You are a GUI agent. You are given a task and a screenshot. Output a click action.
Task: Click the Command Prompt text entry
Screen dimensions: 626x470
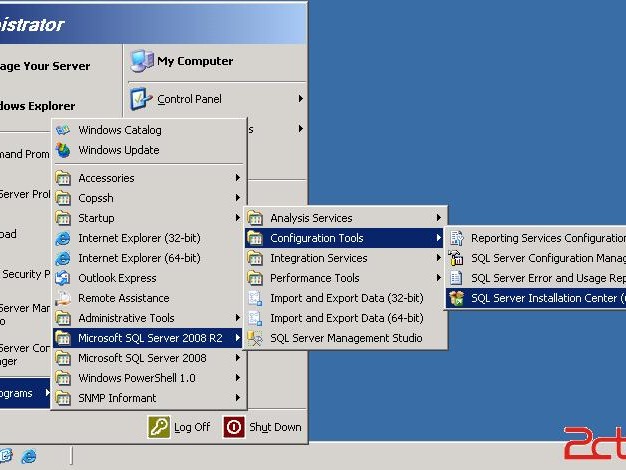[x=24, y=154]
